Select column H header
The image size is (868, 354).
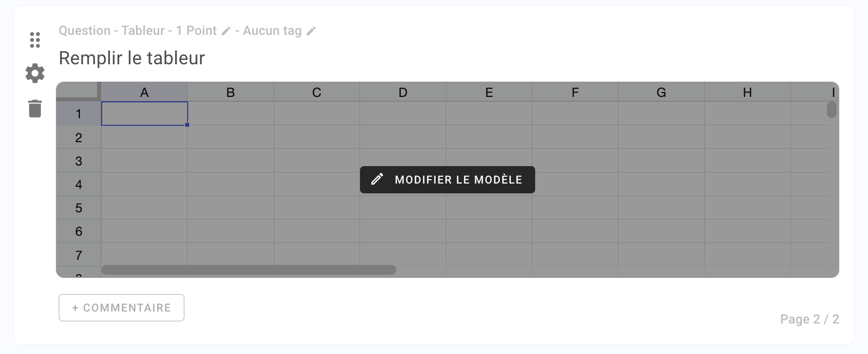[747, 93]
